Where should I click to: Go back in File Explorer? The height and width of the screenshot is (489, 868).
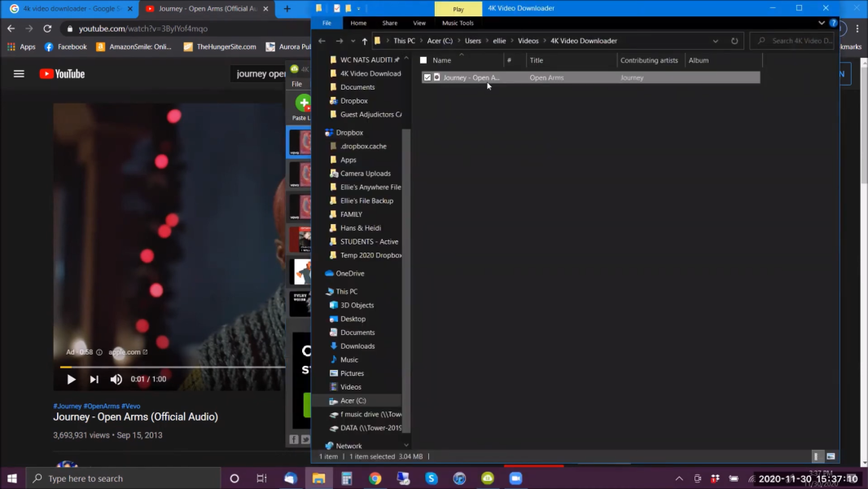click(x=322, y=41)
